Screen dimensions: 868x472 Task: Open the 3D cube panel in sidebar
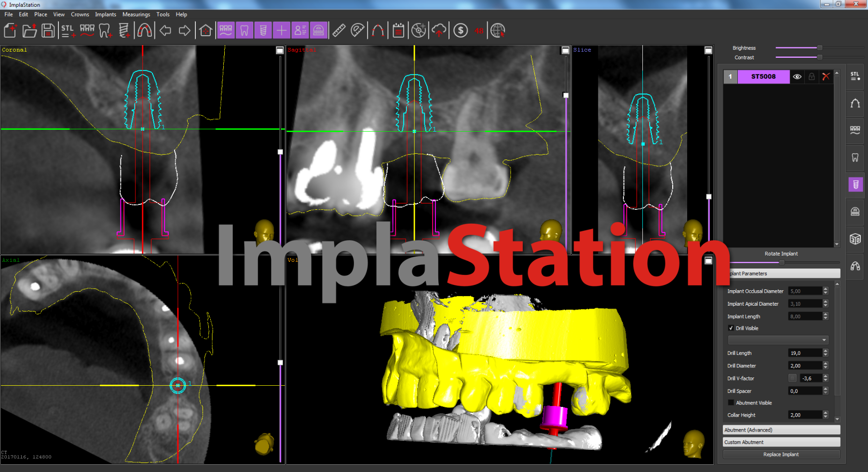click(x=855, y=239)
